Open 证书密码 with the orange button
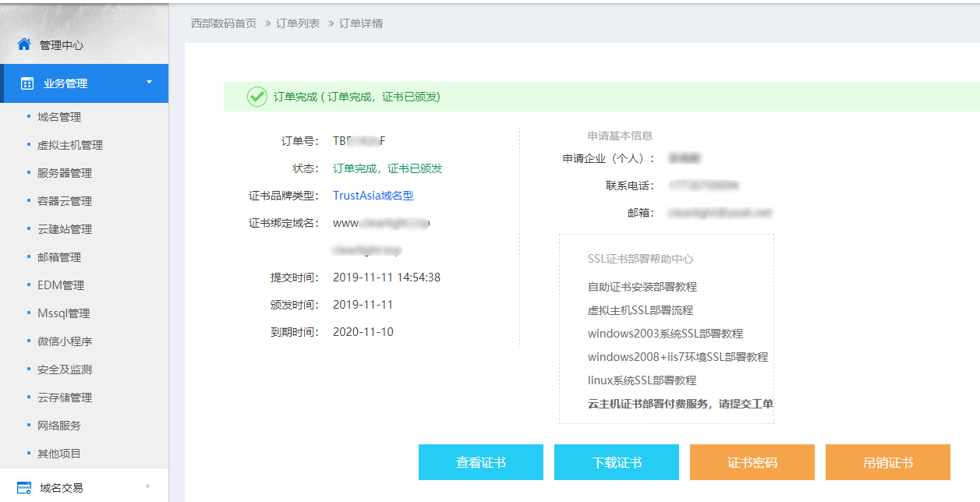Image resolution: width=980 pixels, height=502 pixels. pos(752,461)
